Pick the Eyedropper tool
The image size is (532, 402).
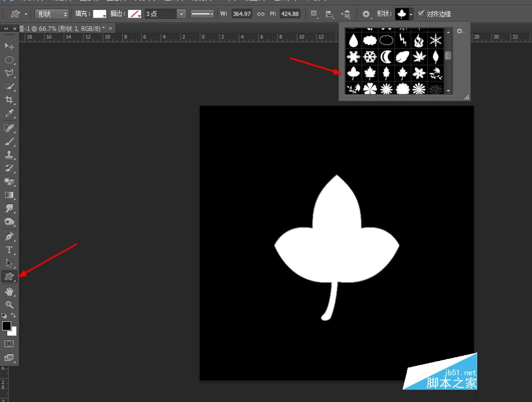[9, 113]
